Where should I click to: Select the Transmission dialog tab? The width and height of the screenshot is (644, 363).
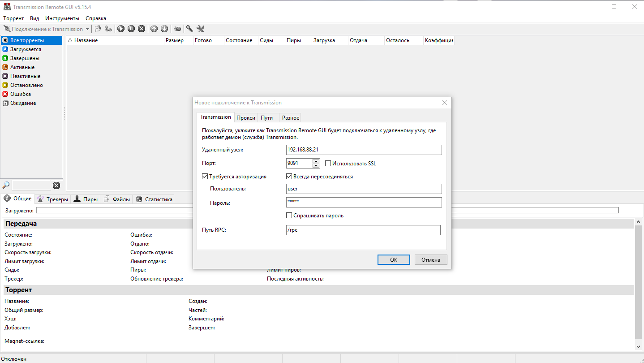pyautogui.click(x=215, y=117)
